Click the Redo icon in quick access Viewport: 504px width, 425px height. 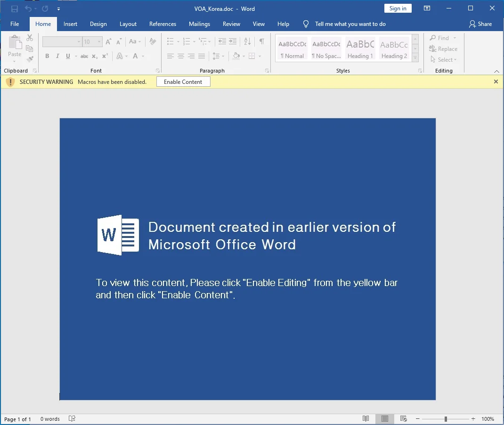pos(45,8)
